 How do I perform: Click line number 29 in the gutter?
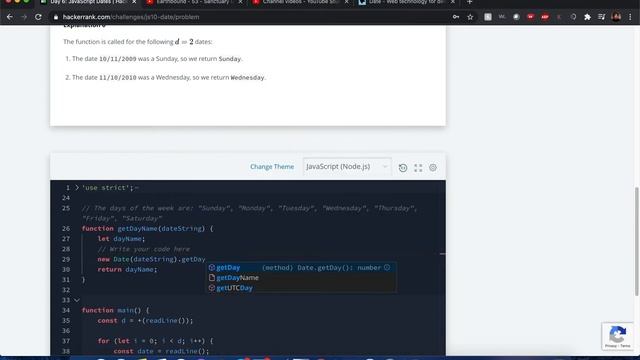pos(66,259)
